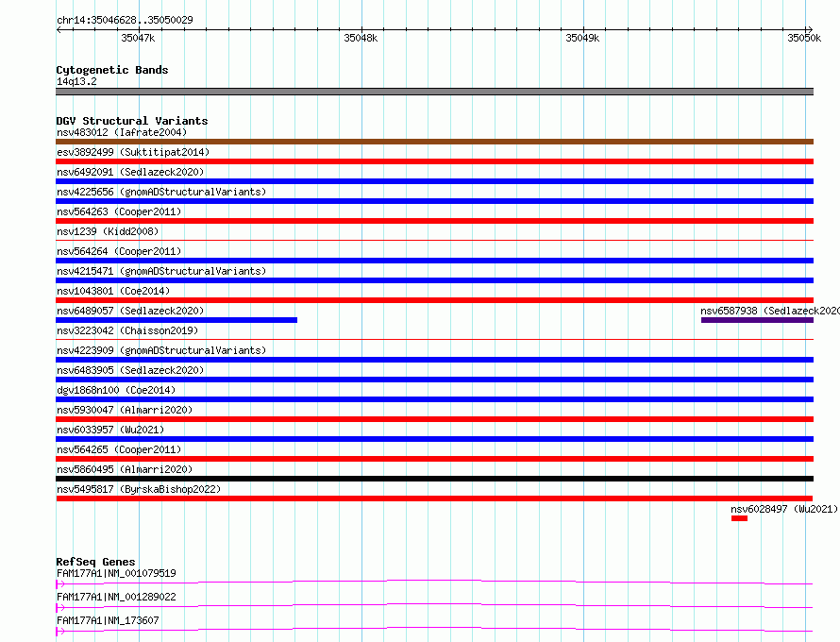Click the DGV Structural Variants track title
The image size is (840, 642).
pyautogui.click(x=132, y=121)
